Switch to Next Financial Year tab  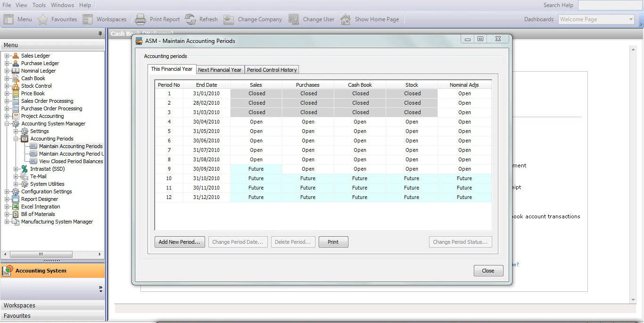point(220,70)
